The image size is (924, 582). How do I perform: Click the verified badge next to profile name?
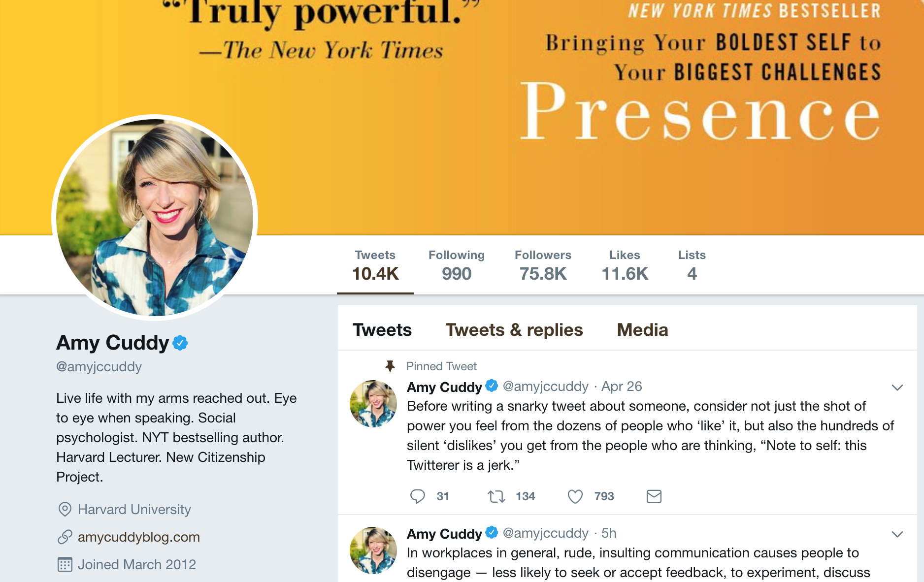tap(180, 343)
